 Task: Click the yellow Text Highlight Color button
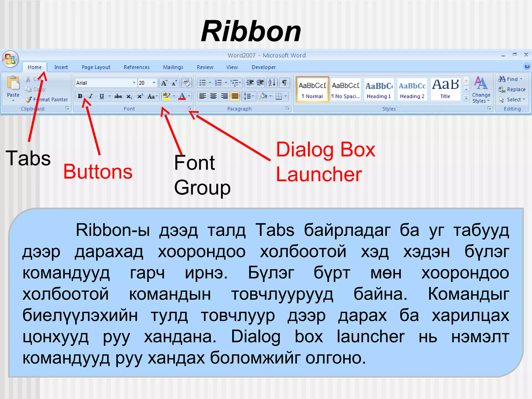tap(166, 96)
